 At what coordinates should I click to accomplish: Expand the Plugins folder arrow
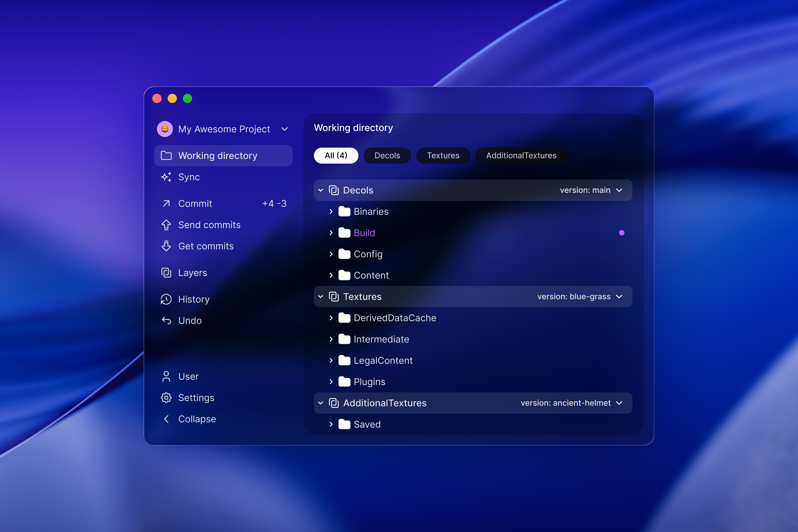click(x=331, y=382)
